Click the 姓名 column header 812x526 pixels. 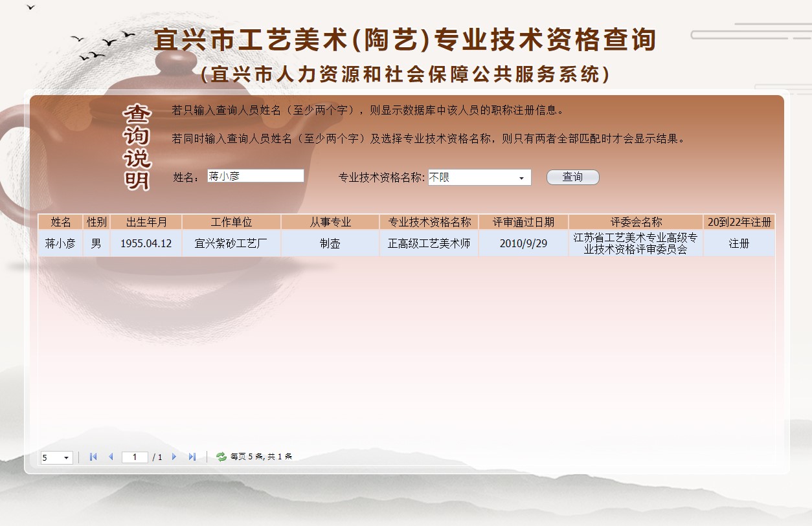pos(62,221)
